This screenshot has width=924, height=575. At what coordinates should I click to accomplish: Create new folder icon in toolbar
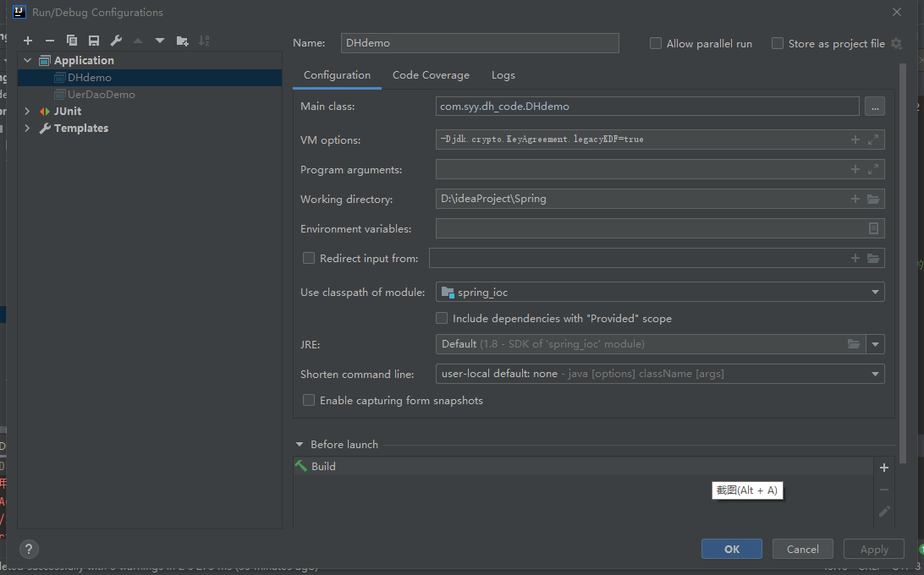[182, 41]
